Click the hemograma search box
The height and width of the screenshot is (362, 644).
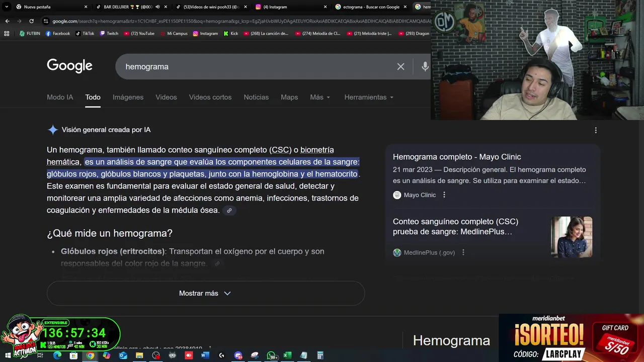click(257, 66)
